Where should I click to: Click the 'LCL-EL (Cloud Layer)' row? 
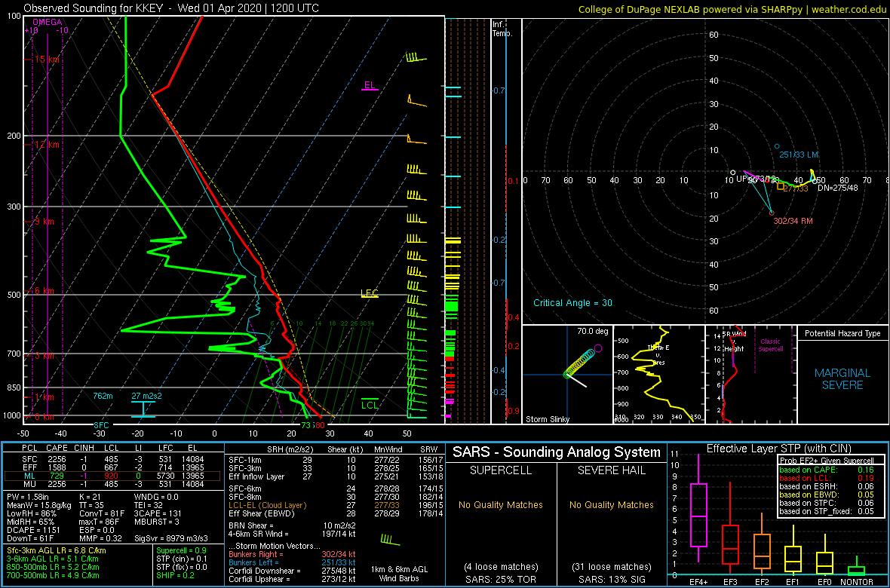[333, 505]
